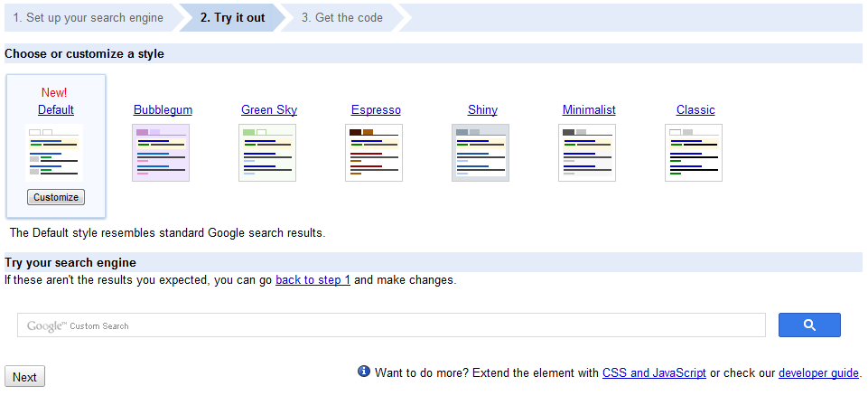868x405 pixels.
Task: Select the Minimalist style preview thumbnail
Action: (587, 153)
